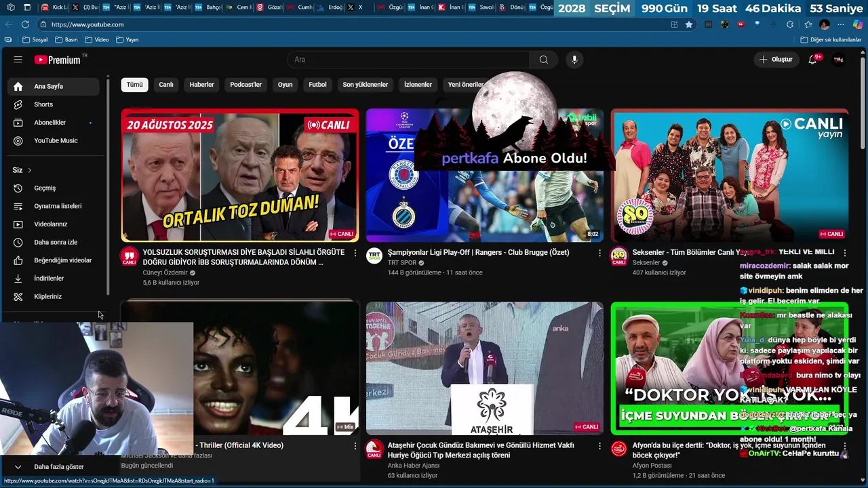Open the YOLSUZLUK SORUŞTURMASI video title
This screenshot has height=488, width=868.
click(243, 257)
